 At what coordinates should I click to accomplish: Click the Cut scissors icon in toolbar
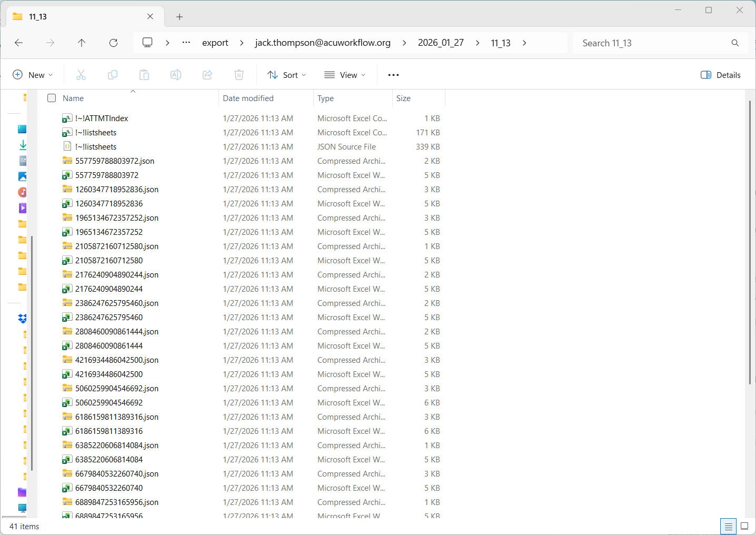81,75
